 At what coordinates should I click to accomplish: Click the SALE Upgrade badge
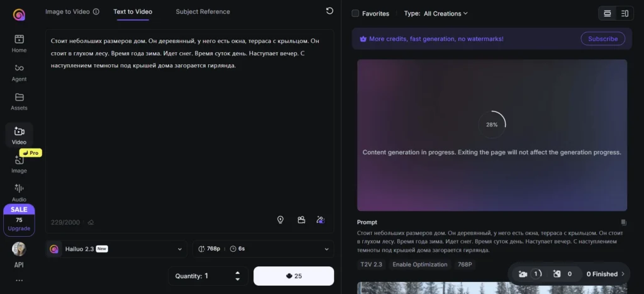pyautogui.click(x=19, y=220)
